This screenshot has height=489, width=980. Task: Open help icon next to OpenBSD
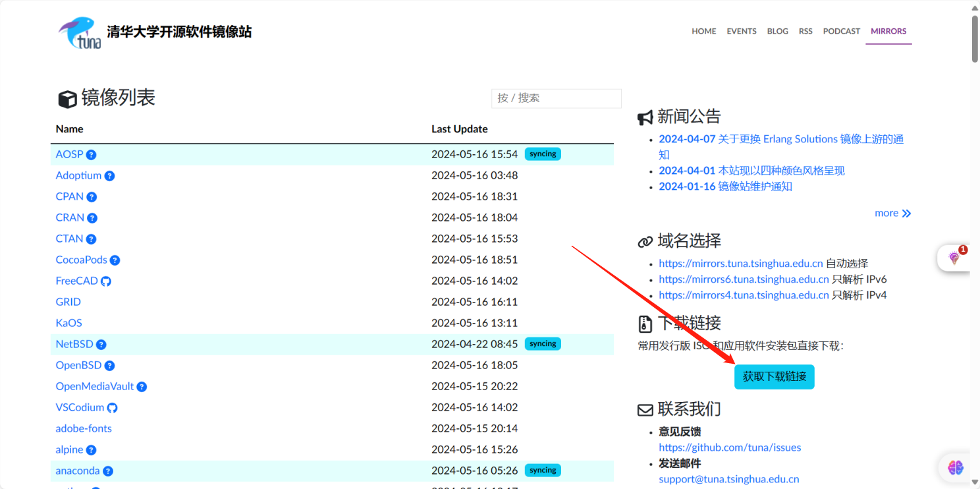(x=109, y=366)
